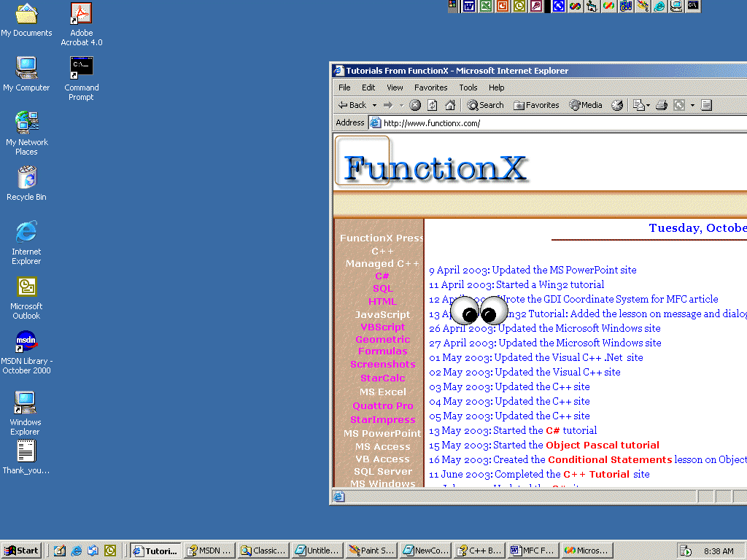747x560 pixels.
Task: Open the Edit menu
Action: 368,87
